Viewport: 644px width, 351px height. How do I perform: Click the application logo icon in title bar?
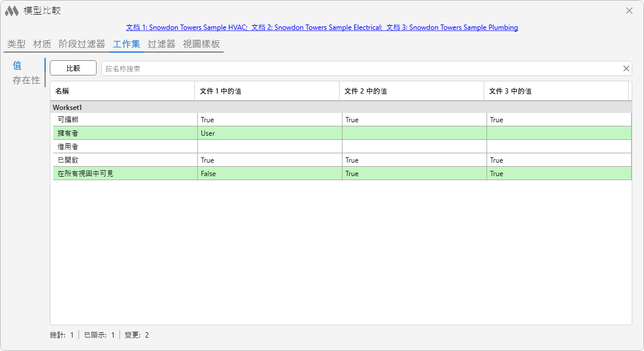pyautogui.click(x=12, y=11)
